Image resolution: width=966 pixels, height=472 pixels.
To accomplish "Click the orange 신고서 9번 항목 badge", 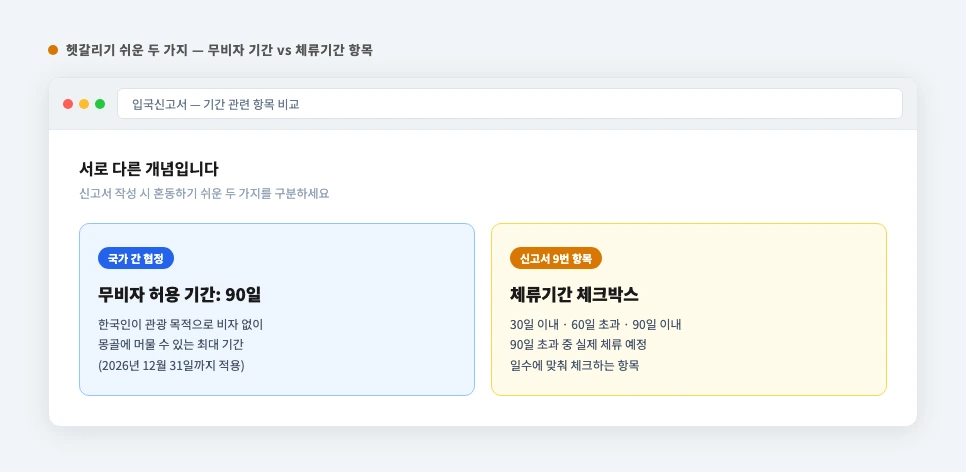I will pyautogui.click(x=556, y=258).
